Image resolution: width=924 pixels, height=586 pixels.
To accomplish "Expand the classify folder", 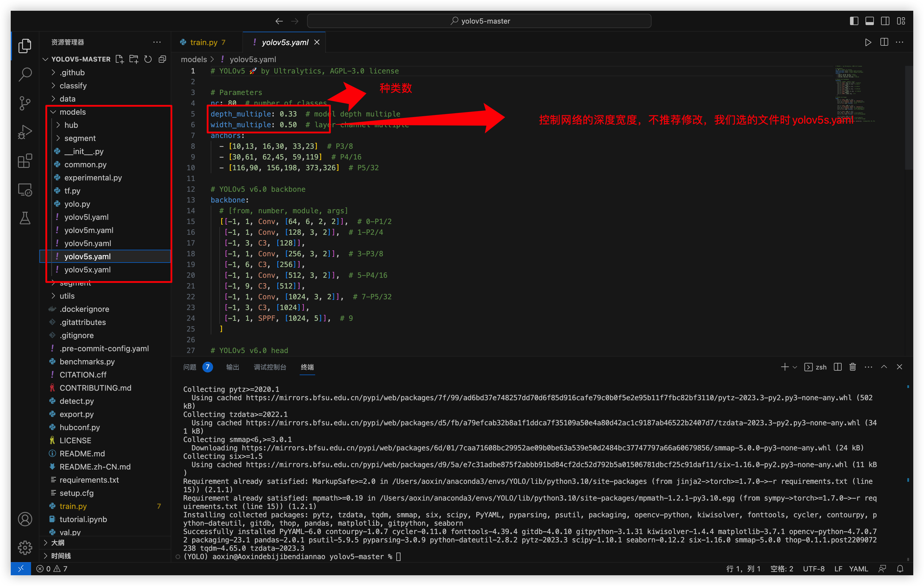I will tap(105, 86).
